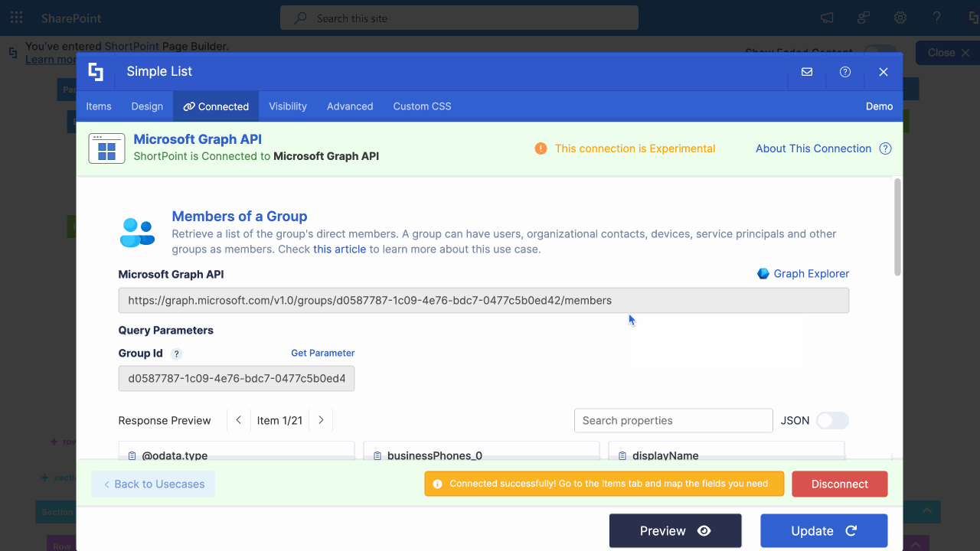The image size is (980, 551).
Task: Copy the businessPhones_0 property via clipboard icon
Action: [377, 456]
